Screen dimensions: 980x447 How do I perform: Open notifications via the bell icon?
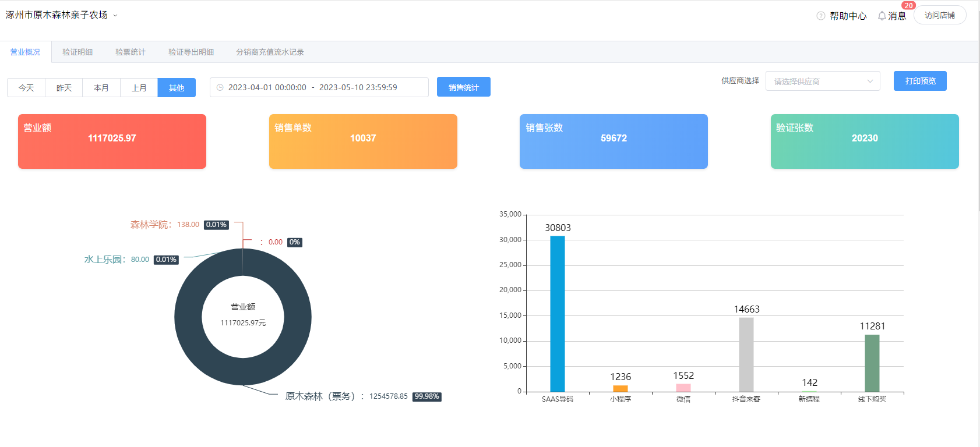coord(882,16)
